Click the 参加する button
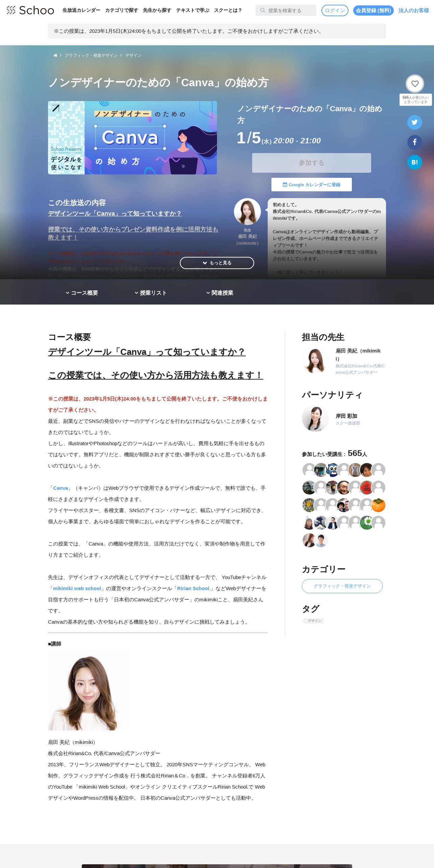Viewport: 434px width, 868px height. tap(312, 163)
